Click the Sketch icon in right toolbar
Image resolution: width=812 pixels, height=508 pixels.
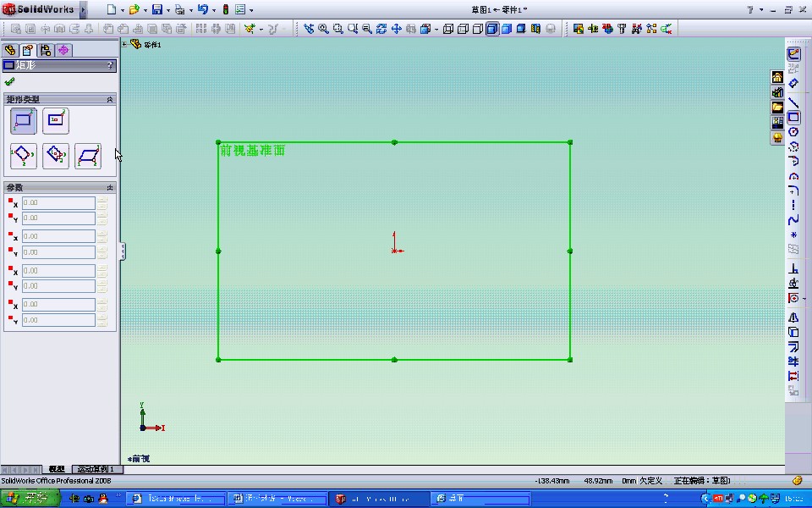[x=793, y=53]
